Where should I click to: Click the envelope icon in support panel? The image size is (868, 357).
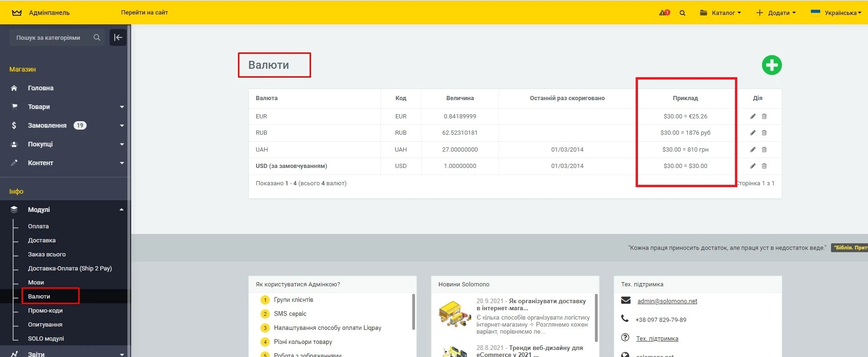[625, 300]
